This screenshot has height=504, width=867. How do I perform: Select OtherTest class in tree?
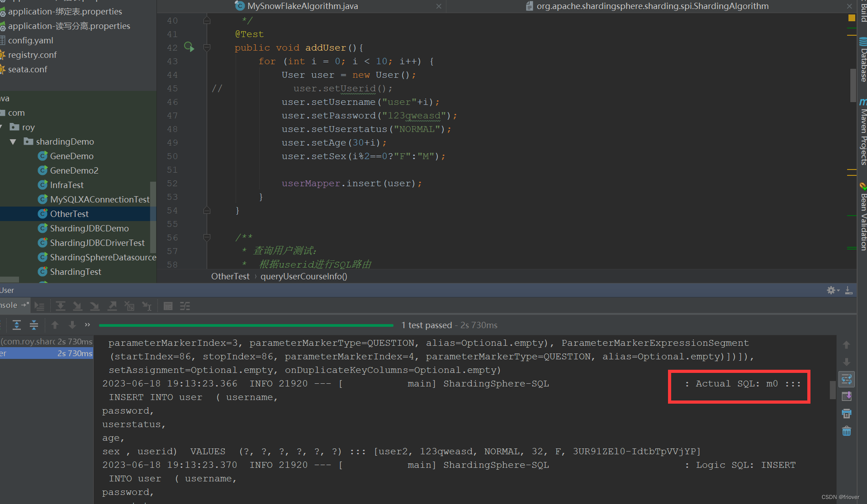click(69, 214)
